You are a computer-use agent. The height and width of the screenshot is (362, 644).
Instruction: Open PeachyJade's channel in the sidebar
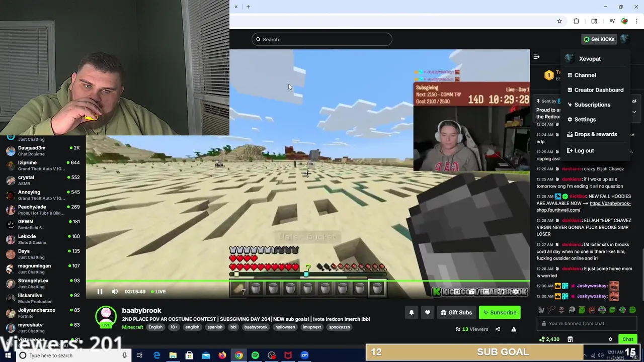[x=43, y=210]
